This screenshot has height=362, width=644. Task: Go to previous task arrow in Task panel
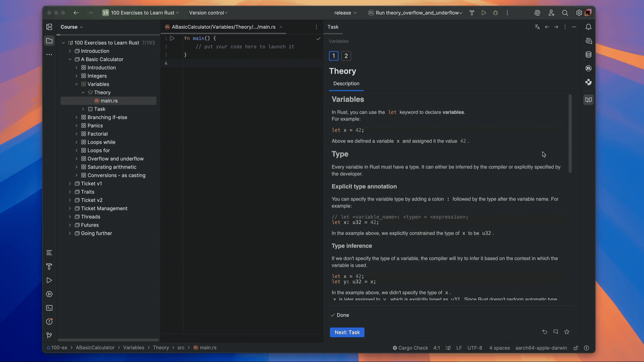(547, 27)
